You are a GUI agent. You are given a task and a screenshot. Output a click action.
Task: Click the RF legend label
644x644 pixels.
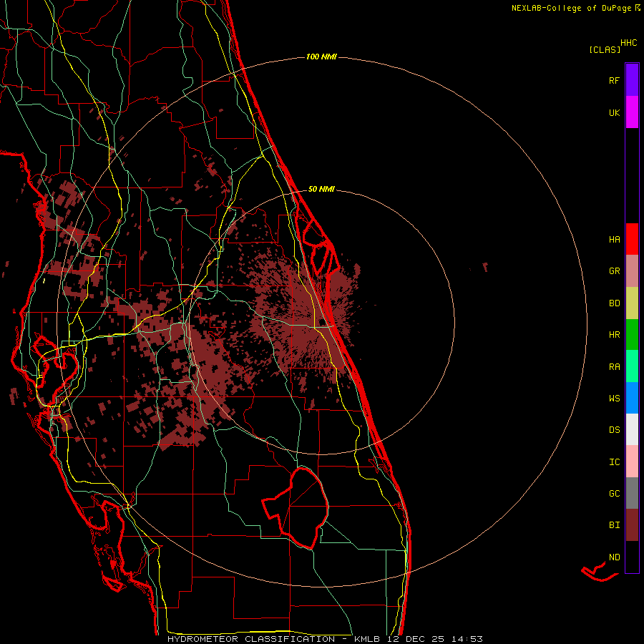point(614,80)
